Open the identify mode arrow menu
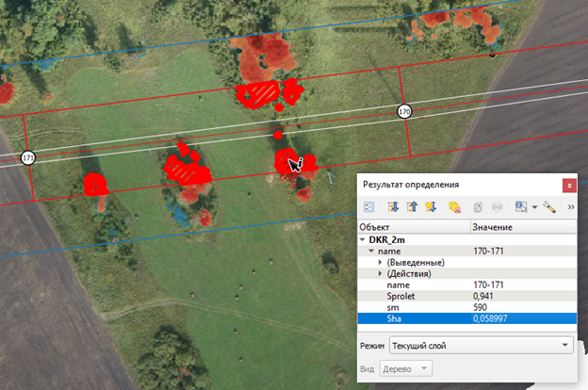 [x=534, y=207]
